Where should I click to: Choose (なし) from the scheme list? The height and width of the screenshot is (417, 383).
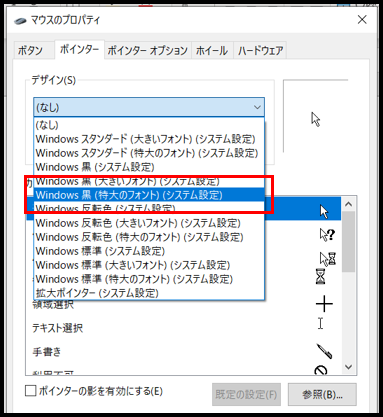tap(149, 125)
